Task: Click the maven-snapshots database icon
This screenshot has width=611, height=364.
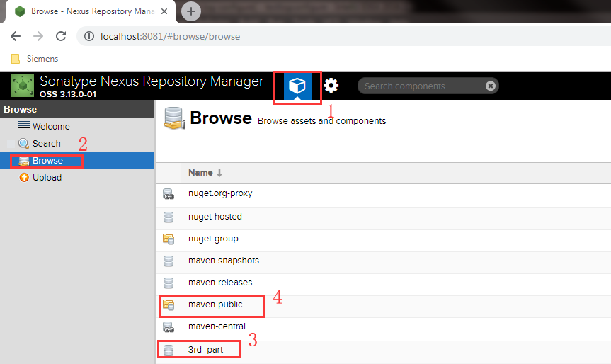Action: (169, 261)
